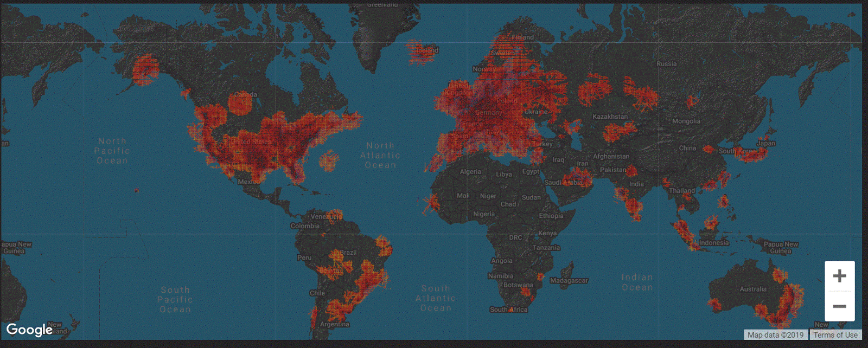Click the North Atlantic Ocean label

[380, 156]
